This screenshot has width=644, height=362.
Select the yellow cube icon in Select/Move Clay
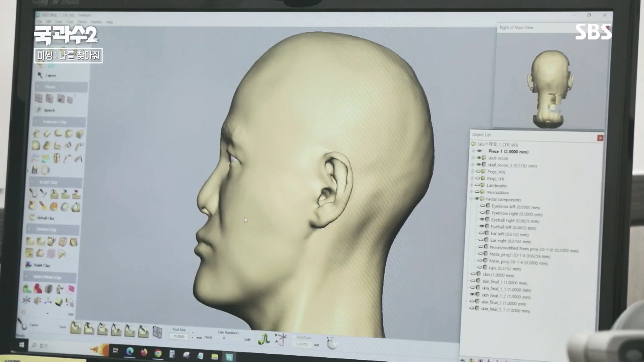(58, 301)
